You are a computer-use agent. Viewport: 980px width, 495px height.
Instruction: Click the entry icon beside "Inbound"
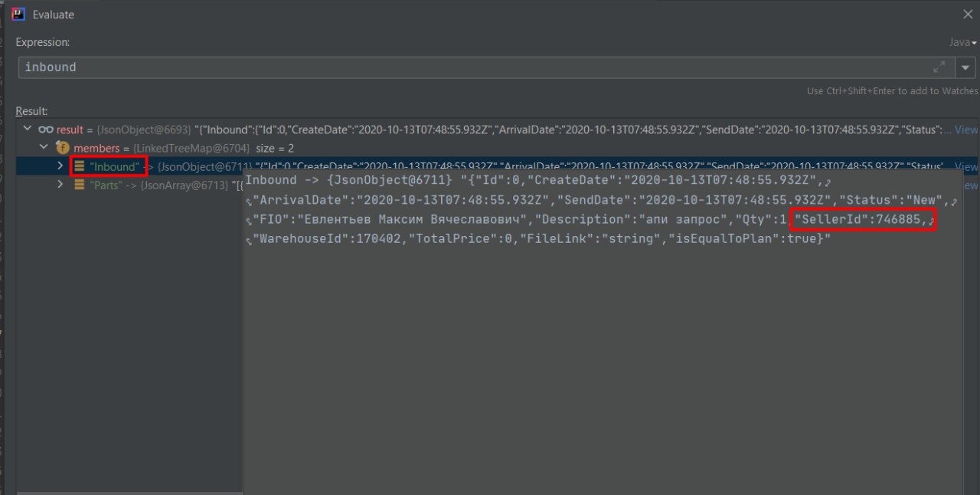coord(80,166)
